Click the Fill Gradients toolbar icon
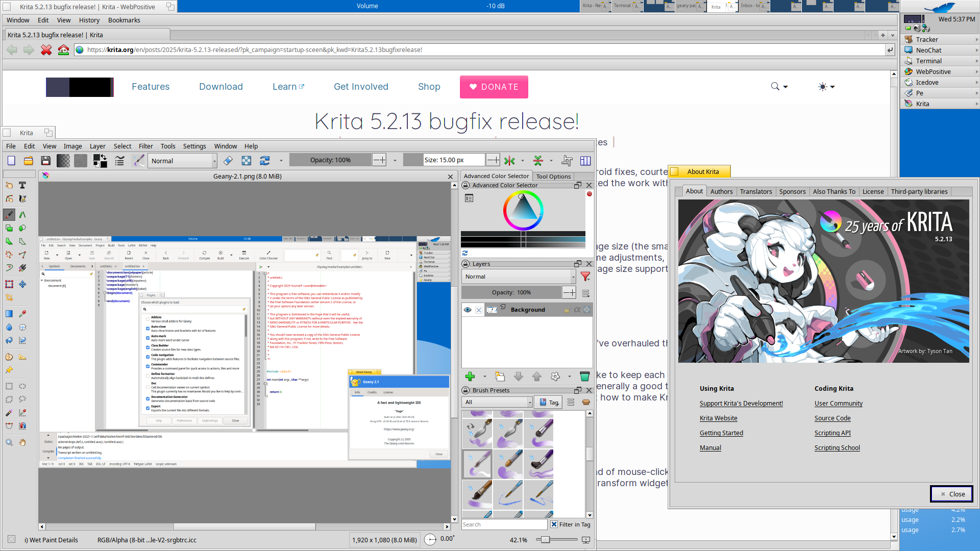 tap(63, 161)
